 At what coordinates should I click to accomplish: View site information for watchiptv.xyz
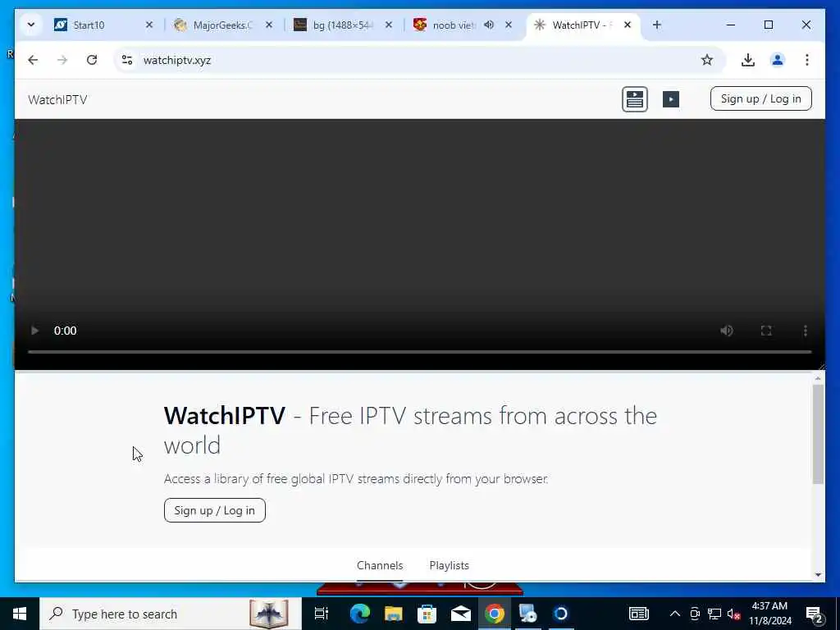click(x=127, y=60)
